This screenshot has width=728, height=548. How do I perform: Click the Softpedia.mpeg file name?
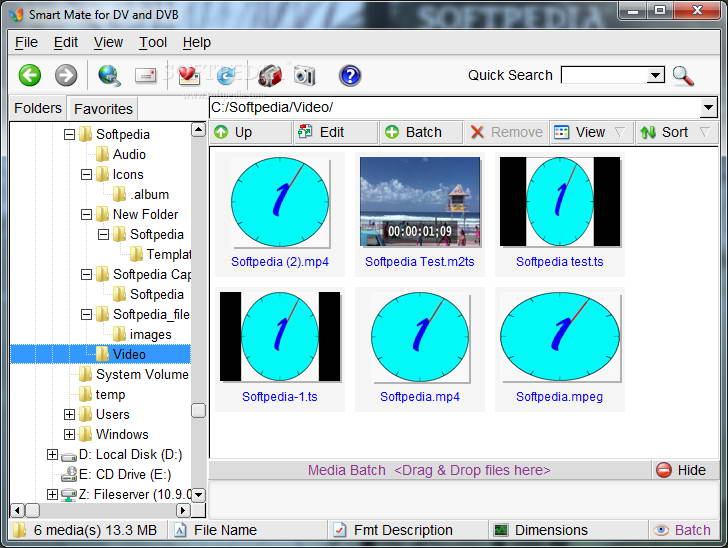[x=559, y=397]
